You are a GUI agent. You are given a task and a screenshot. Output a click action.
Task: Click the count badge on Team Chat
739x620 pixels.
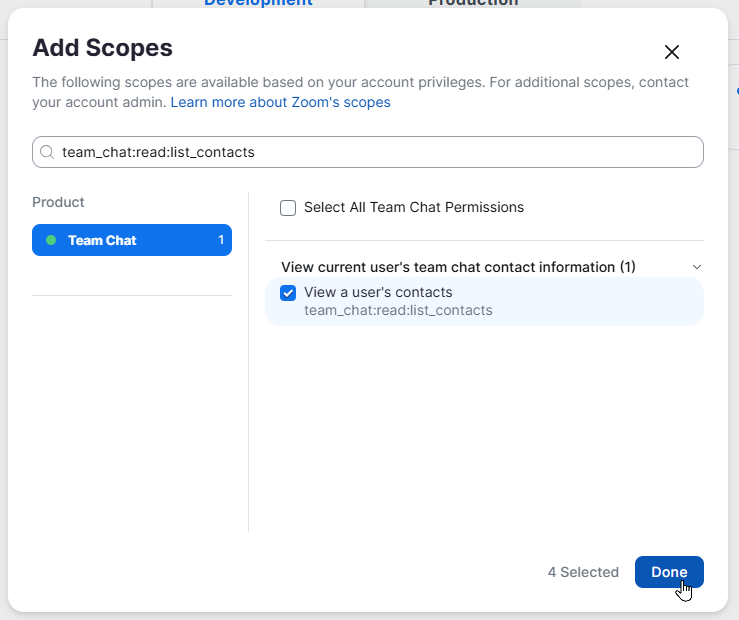tap(221, 240)
